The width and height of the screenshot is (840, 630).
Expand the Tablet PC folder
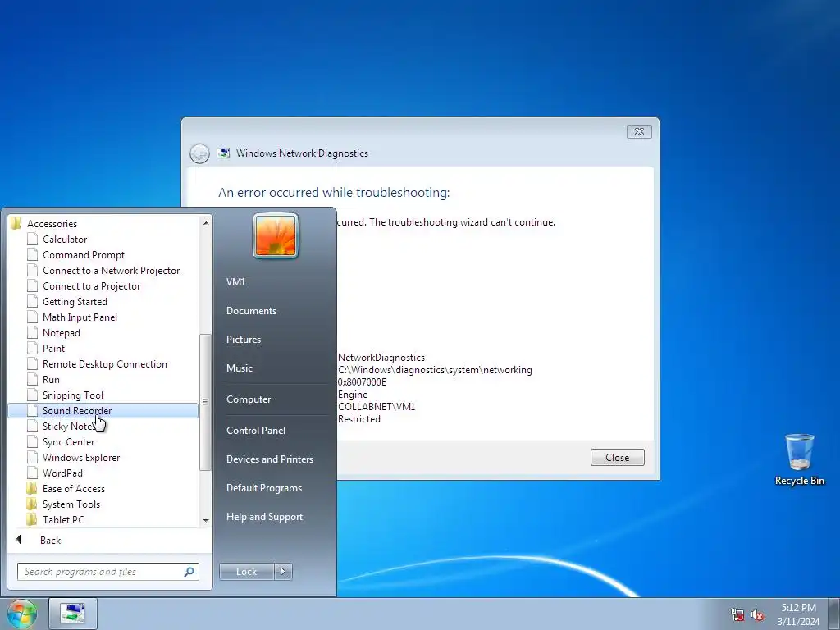pos(63,519)
